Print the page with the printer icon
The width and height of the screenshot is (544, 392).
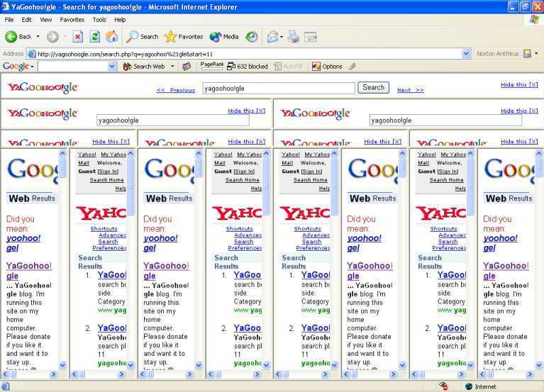pyautogui.click(x=293, y=36)
